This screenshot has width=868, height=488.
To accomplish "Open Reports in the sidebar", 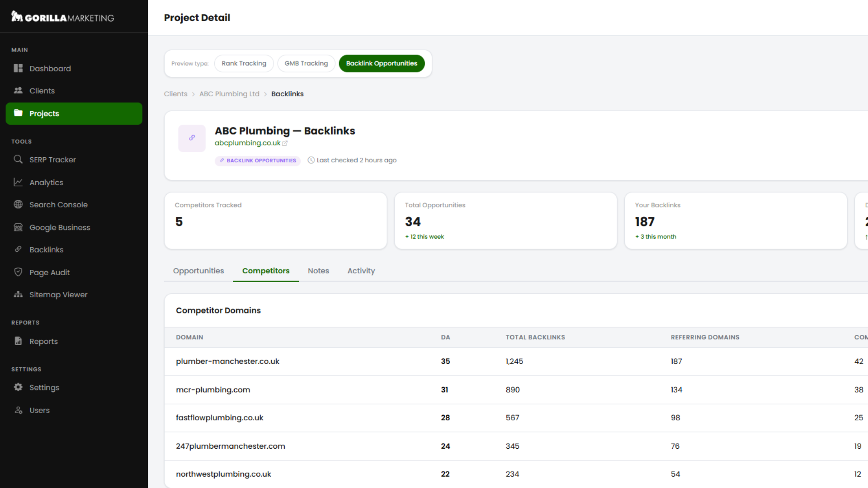I will (74, 341).
